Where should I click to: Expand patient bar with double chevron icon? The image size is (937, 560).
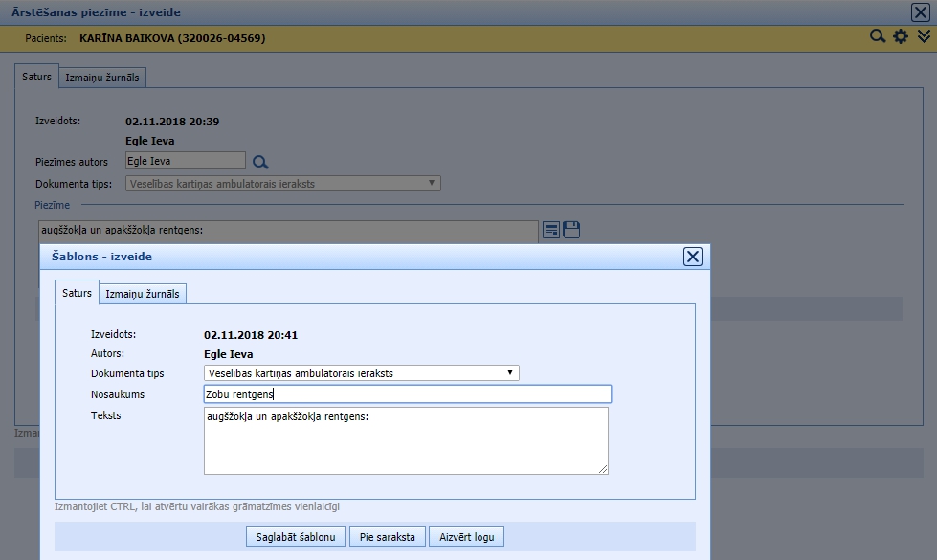(924, 36)
